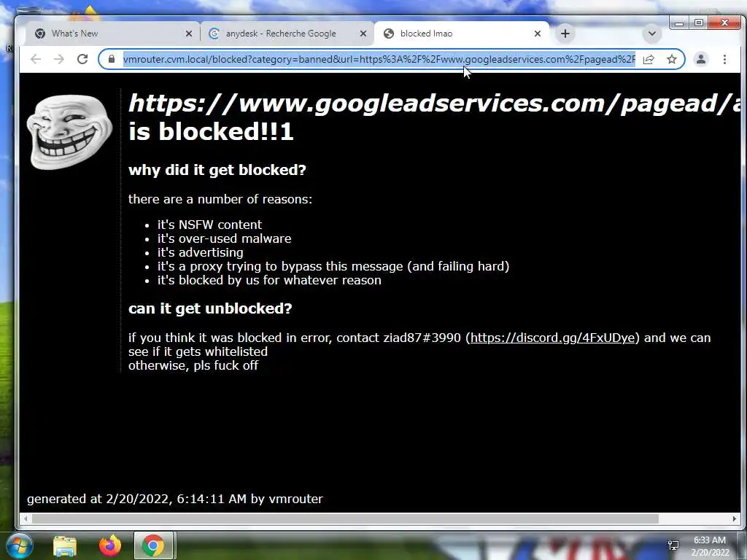Screen dimensions: 747x560
Task: Open the discord.gg/4FxUDye link
Action: pyautogui.click(x=553, y=338)
